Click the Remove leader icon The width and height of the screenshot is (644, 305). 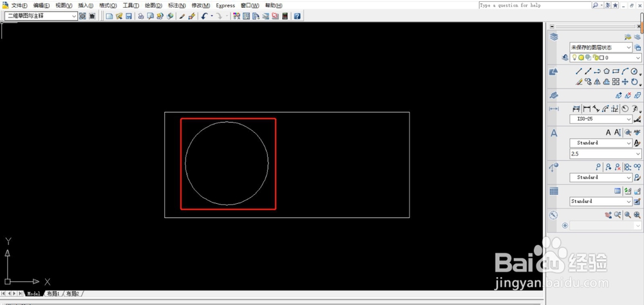click(x=618, y=167)
